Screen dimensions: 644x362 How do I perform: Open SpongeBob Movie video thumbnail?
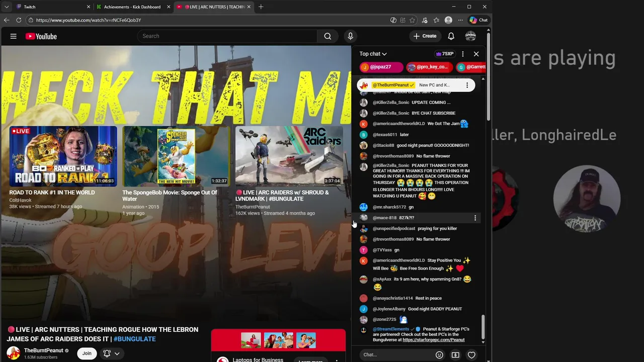coord(176,156)
